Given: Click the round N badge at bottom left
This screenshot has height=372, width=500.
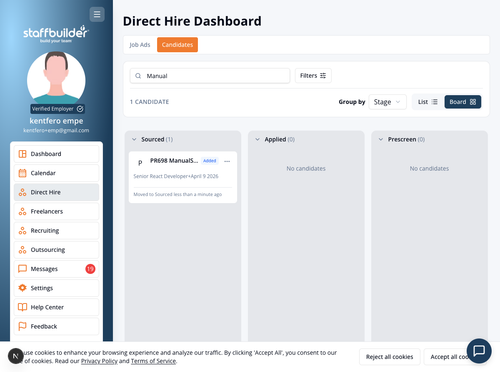Looking at the screenshot, I should [16, 356].
